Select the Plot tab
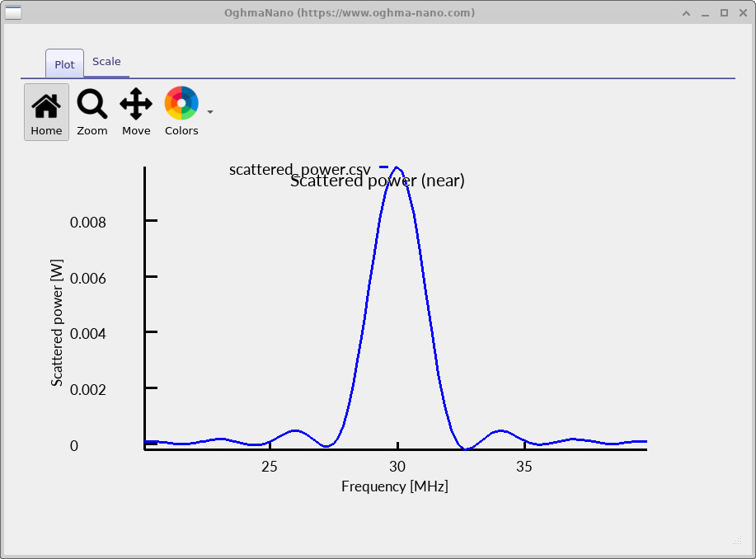Image resolution: width=756 pixels, height=559 pixels. [x=64, y=64]
